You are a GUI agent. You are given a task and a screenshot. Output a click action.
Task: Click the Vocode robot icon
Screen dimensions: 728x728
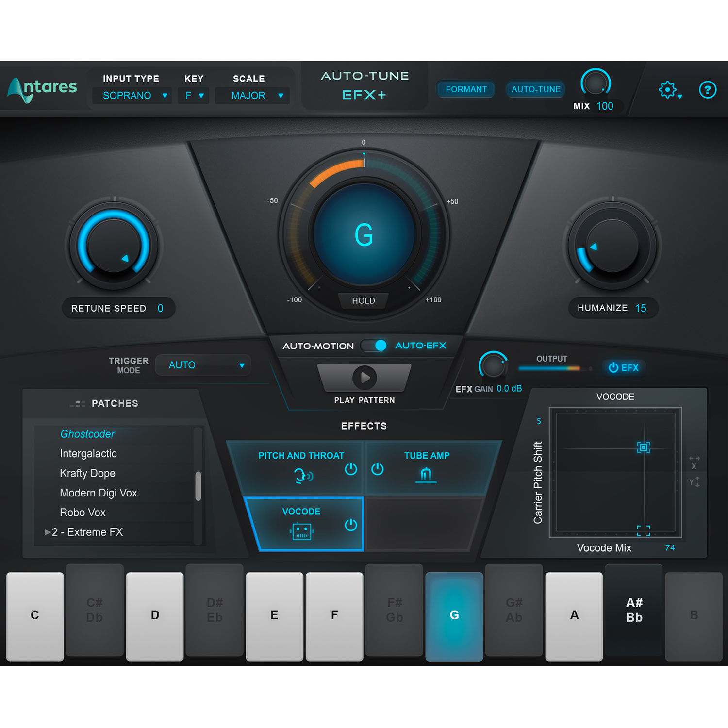click(302, 531)
